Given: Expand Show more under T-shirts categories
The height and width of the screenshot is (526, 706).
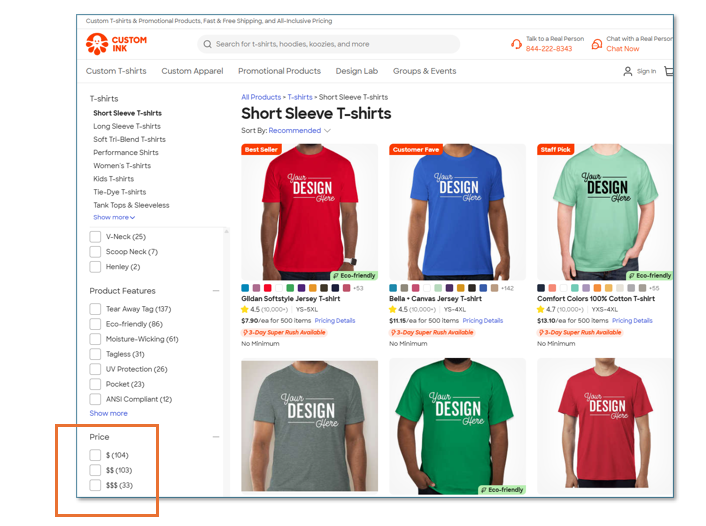Looking at the screenshot, I should tap(113, 217).
